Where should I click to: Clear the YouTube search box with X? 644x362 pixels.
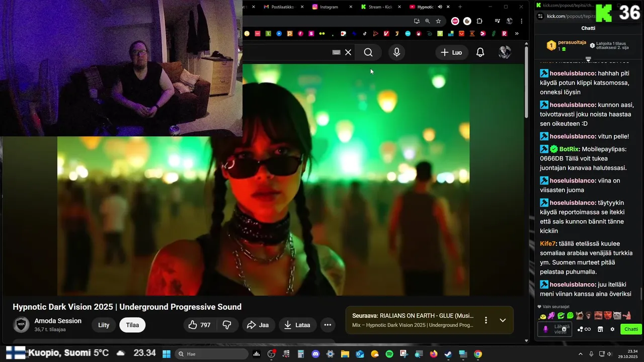pyautogui.click(x=348, y=52)
